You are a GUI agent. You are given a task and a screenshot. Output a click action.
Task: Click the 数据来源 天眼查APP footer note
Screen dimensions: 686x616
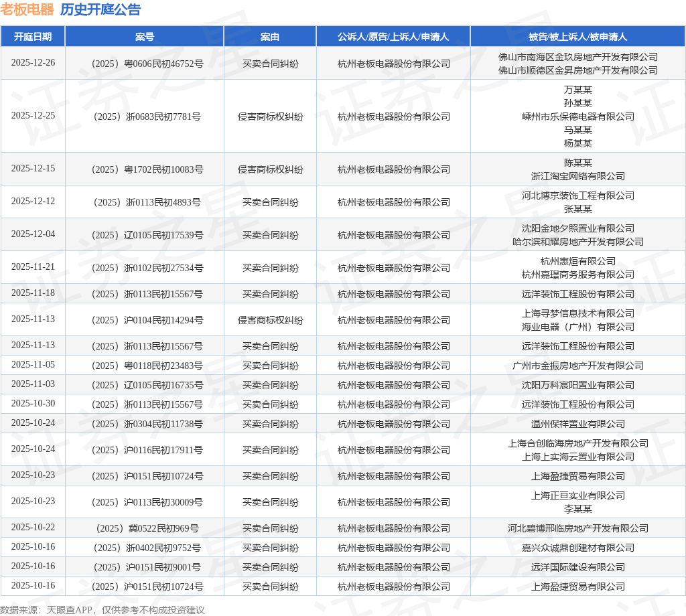(x=102, y=610)
